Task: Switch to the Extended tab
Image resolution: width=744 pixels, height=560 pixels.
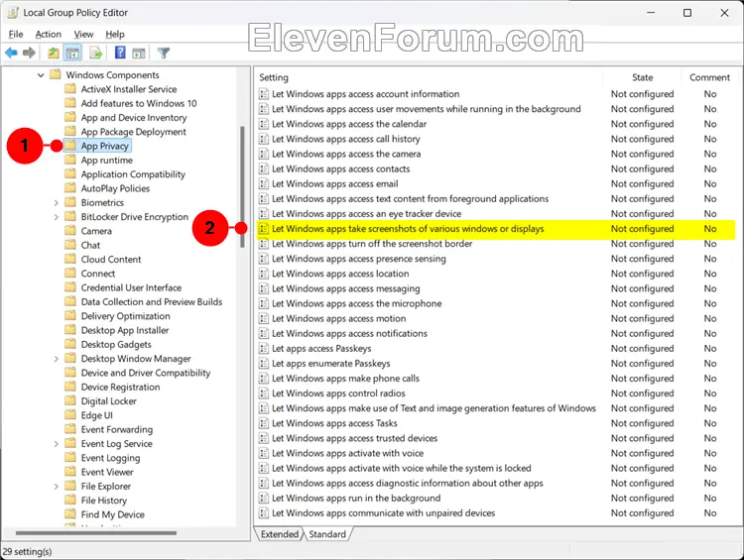Action: click(x=280, y=534)
